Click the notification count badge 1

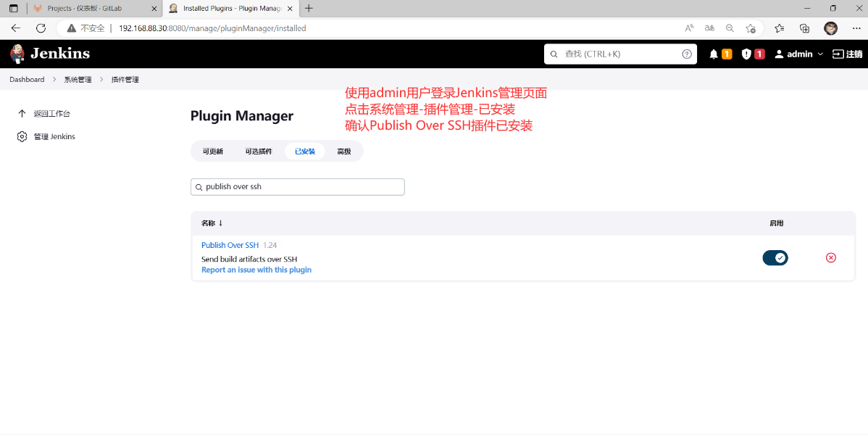pos(727,54)
